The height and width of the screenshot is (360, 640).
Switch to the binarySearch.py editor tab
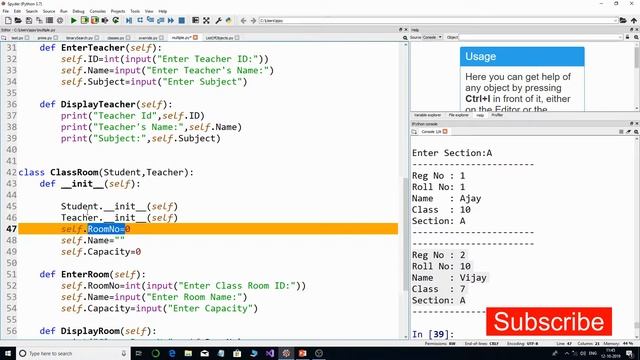click(79, 38)
